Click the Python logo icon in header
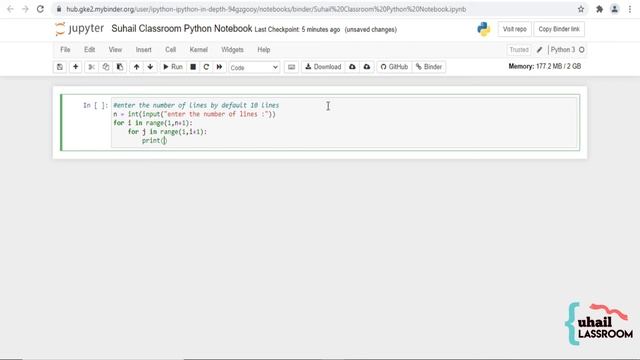This screenshot has height=360, width=640. 484,29
